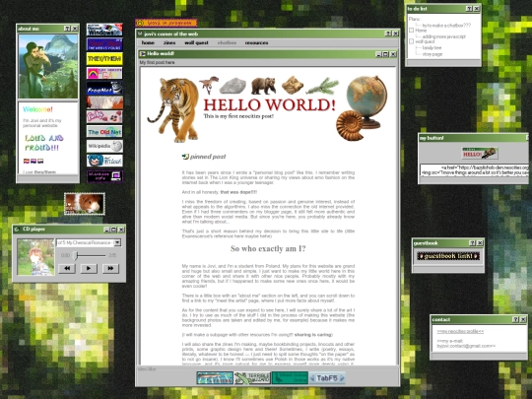
Task: Open the zines menu item
Action: [169, 42]
